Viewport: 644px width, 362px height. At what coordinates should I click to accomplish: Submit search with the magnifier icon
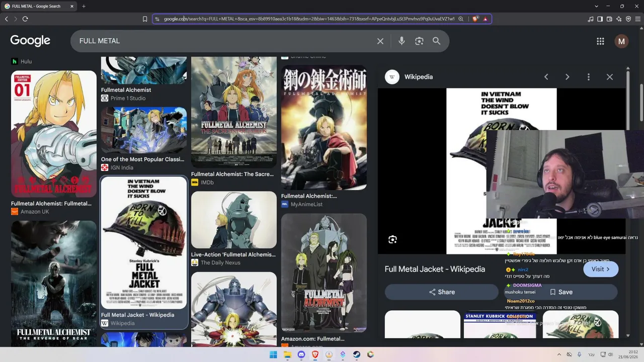437,41
